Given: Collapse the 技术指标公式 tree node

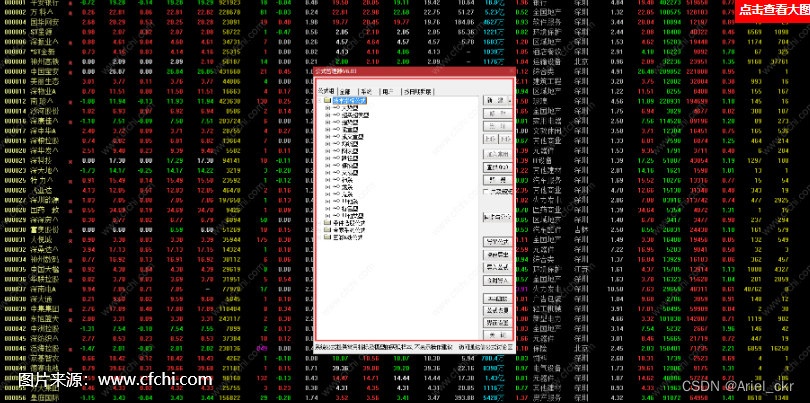Looking at the screenshot, I should pos(319,100).
